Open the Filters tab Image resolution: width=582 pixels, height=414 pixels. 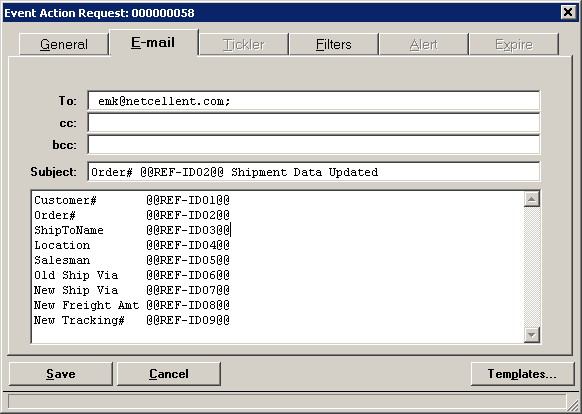[x=334, y=44]
